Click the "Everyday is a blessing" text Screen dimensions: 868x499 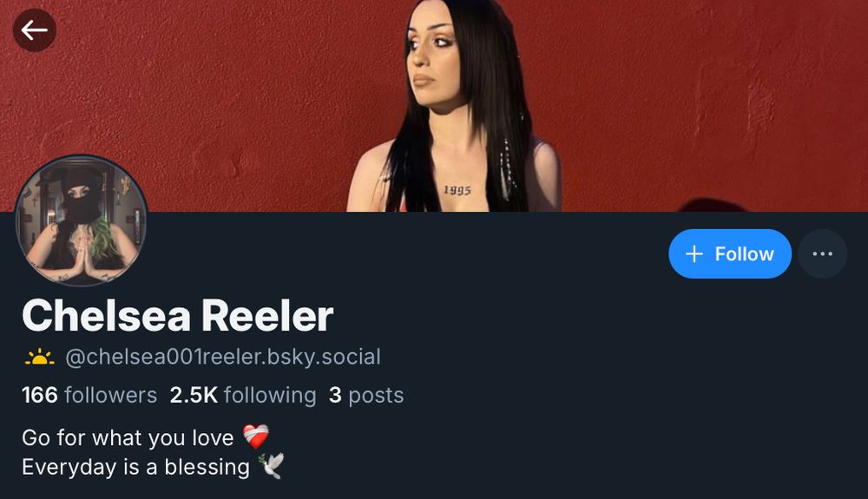coord(135,467)
